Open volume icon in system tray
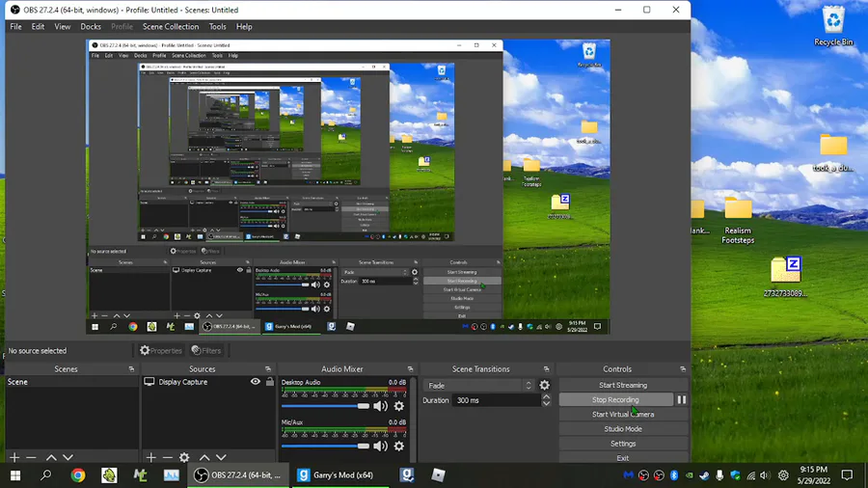Viewport: 868px width, 488px height. [x=765, y=475]
